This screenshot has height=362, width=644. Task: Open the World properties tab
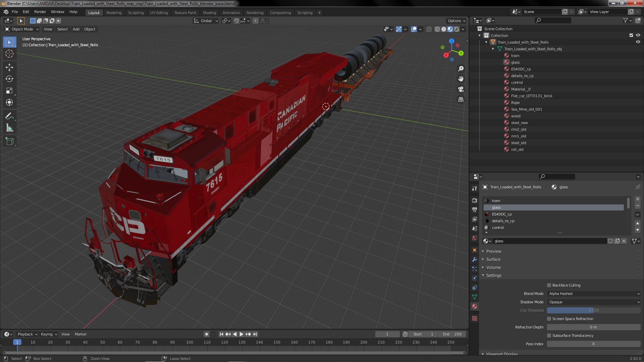[x=475, y=238]
